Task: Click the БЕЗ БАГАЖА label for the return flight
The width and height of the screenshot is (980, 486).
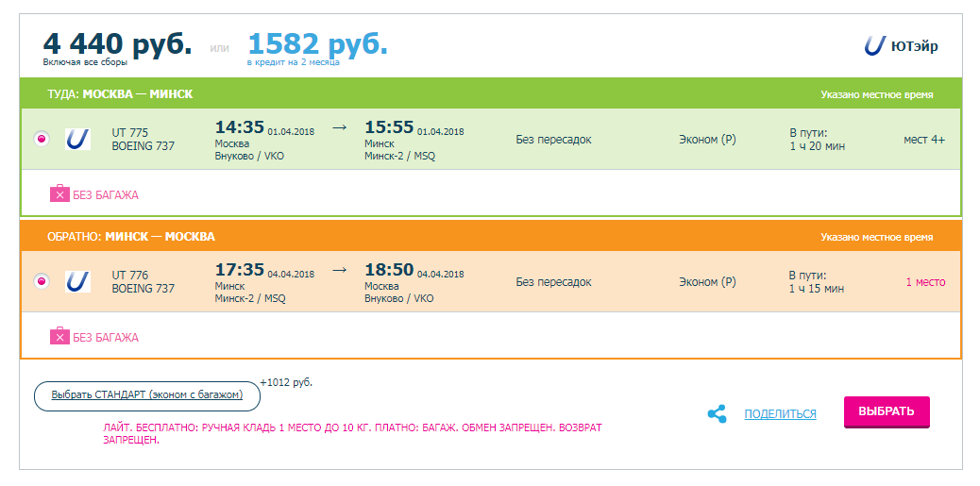Action: click(x=106, y=337)
